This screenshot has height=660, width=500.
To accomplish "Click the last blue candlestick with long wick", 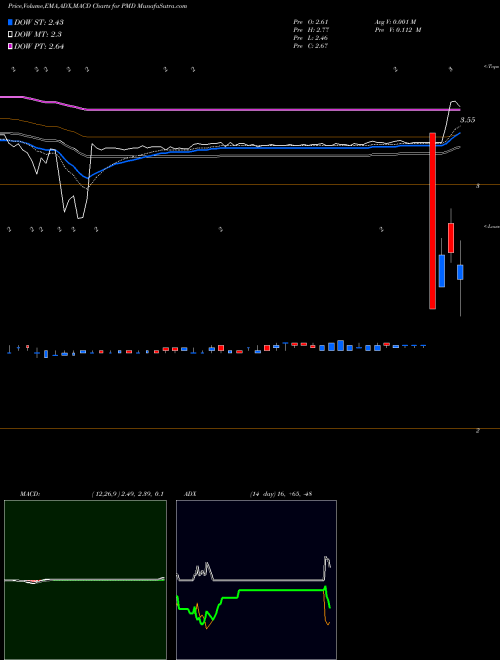I will [460, 272].
